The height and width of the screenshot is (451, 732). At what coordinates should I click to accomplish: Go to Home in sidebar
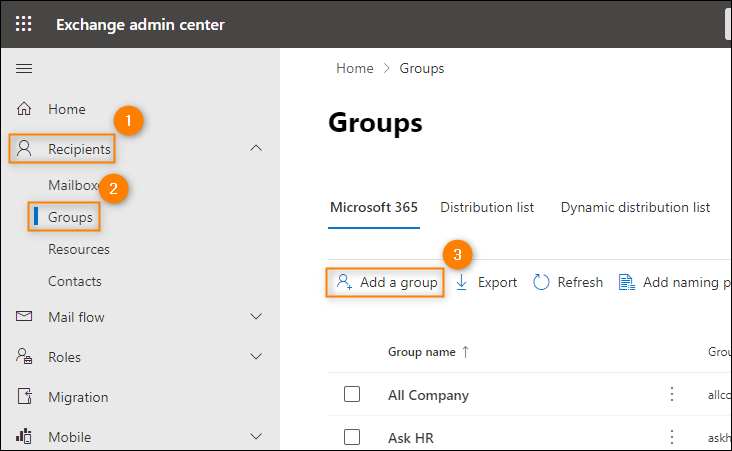point(67,109)
